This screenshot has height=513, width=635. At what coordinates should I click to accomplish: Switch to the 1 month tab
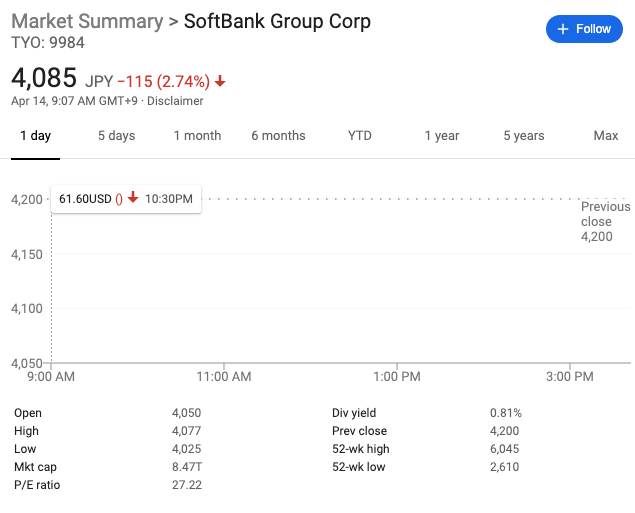[x=197, y=136]
